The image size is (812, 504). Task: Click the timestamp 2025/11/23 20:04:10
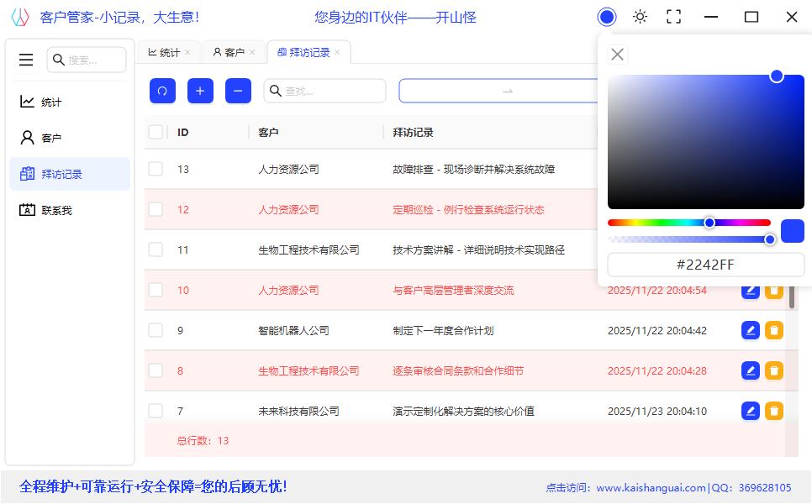coord(657,411)
